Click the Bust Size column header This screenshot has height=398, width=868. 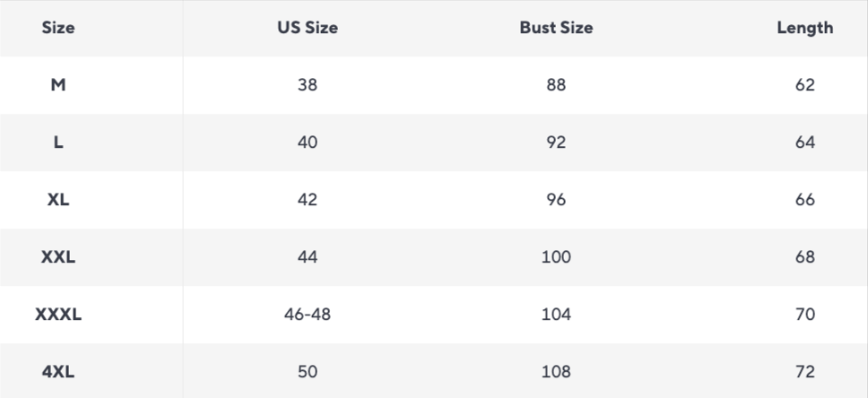pos(556,28)
